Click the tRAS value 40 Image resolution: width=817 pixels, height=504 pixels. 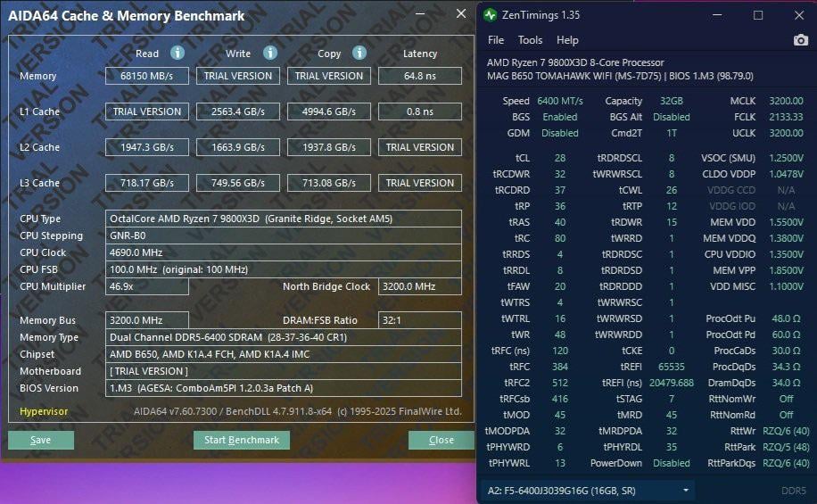click(560, 222)
